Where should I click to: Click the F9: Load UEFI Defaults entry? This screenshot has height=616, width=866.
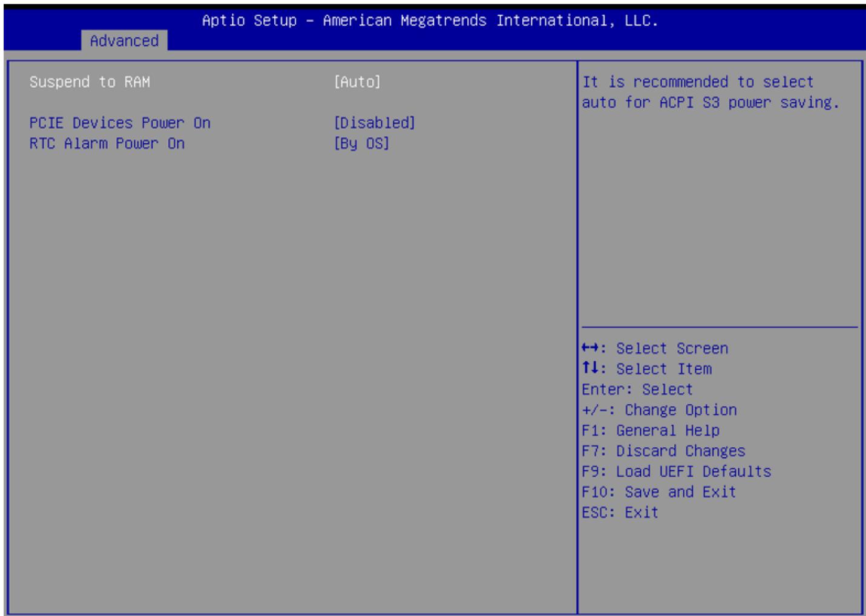pos(677,471)
